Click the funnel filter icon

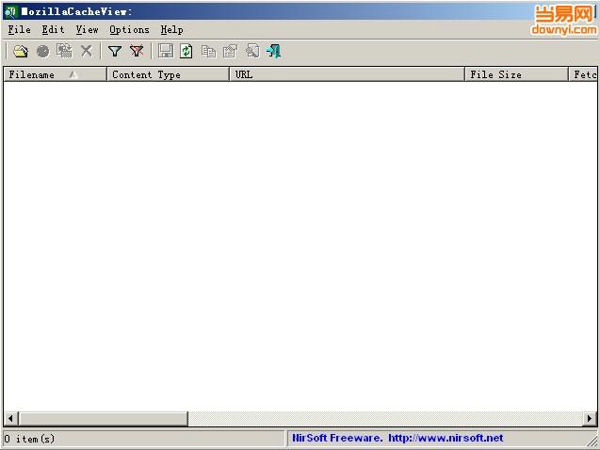115,51
